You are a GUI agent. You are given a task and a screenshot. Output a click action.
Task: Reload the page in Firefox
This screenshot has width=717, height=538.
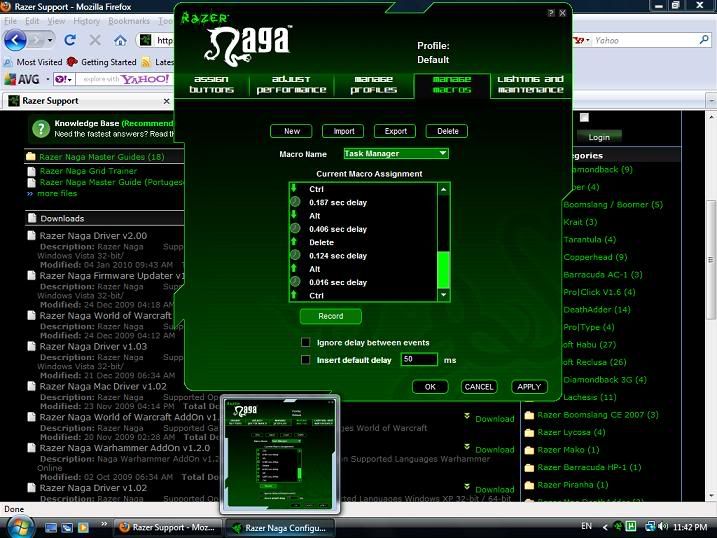(70, 41)
